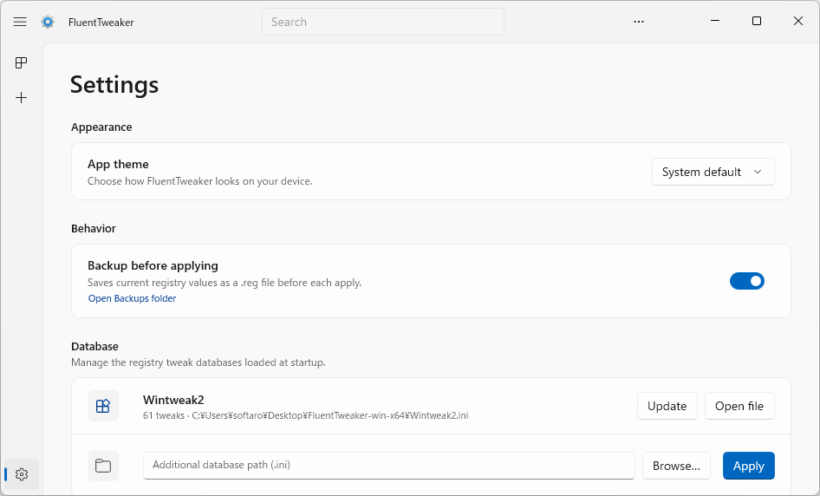This screenshot has height=496, width=820.
Task: Open the hamburger navigation menu
Action: (20, 21)
